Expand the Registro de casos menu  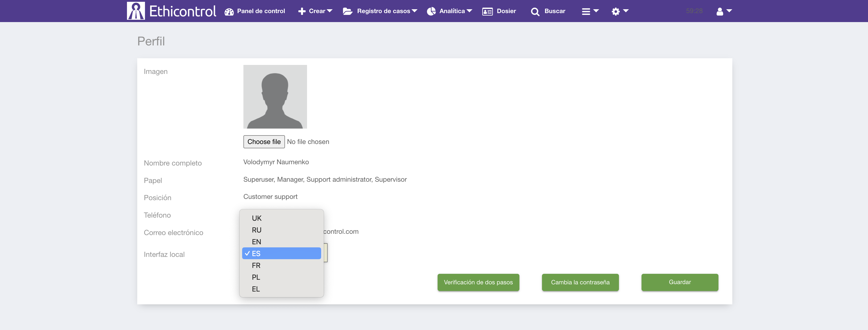click(380, 11)
